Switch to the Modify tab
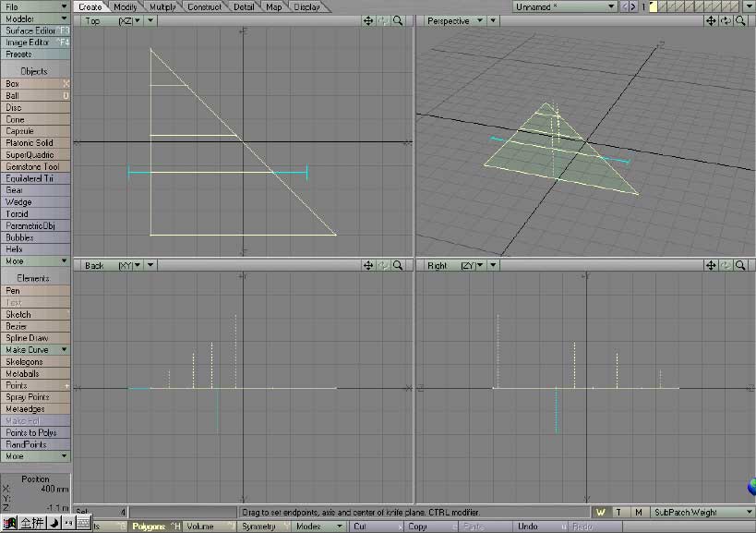756x533 pixels. tap(125, 6)
